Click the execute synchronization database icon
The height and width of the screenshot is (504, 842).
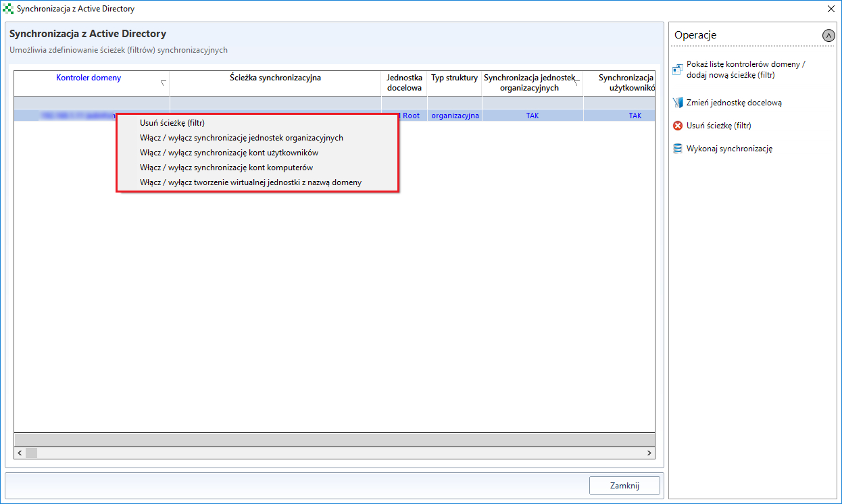[678, 149]
